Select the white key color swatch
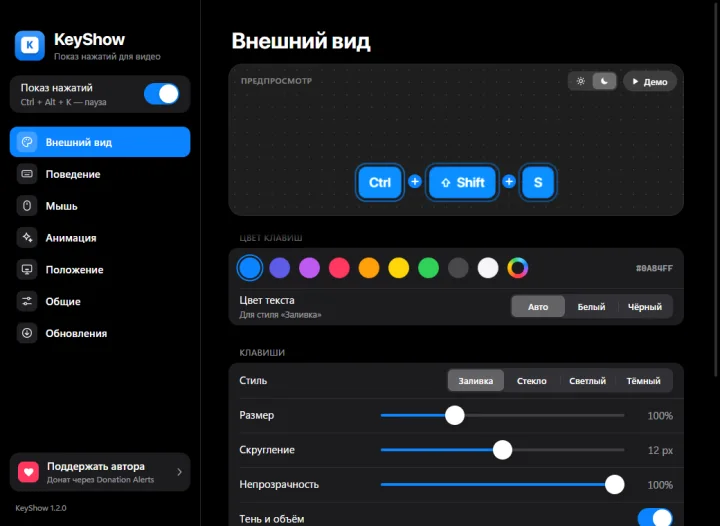This screenshot has height=526, width=720. [x=488, y=268]
